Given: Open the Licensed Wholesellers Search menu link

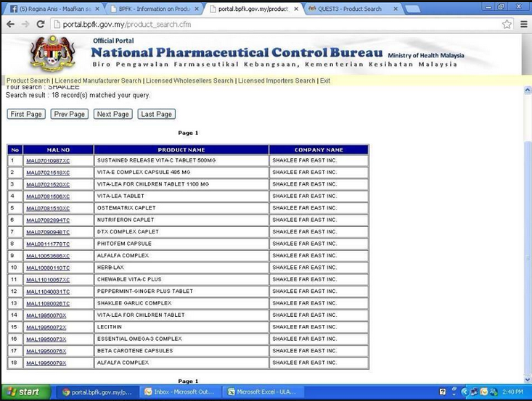Looking at the screenshot, I should 189,80.
